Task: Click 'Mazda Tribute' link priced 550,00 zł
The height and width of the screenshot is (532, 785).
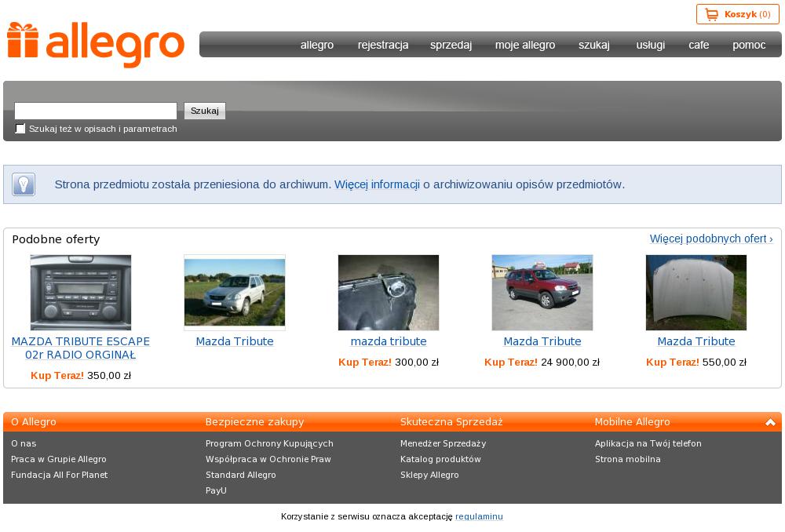Action: [696, 341]
